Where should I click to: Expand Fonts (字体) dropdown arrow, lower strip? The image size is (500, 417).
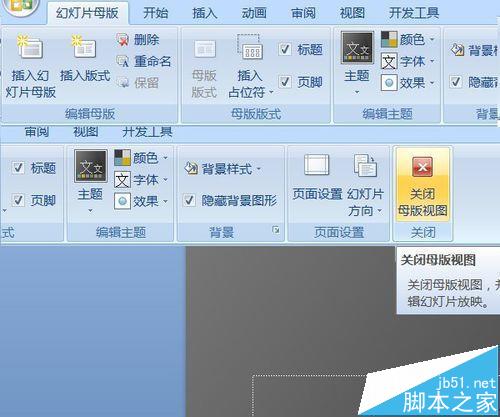pos(166,180)
